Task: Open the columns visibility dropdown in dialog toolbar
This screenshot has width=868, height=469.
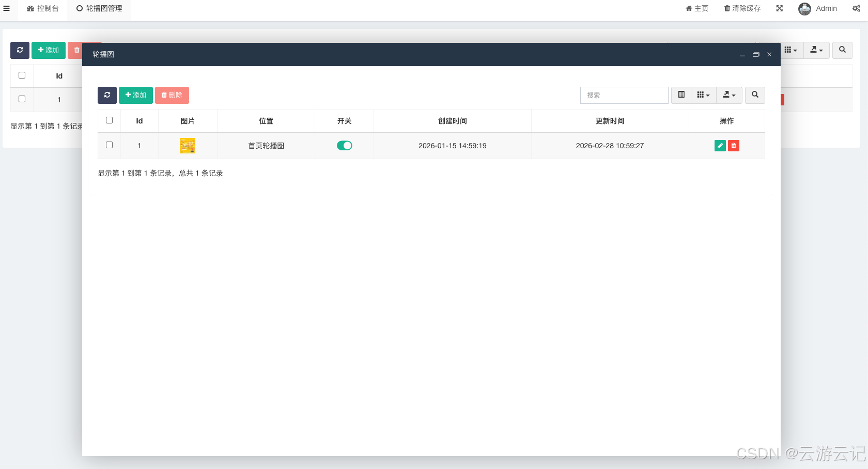Action: pos(703,95)
